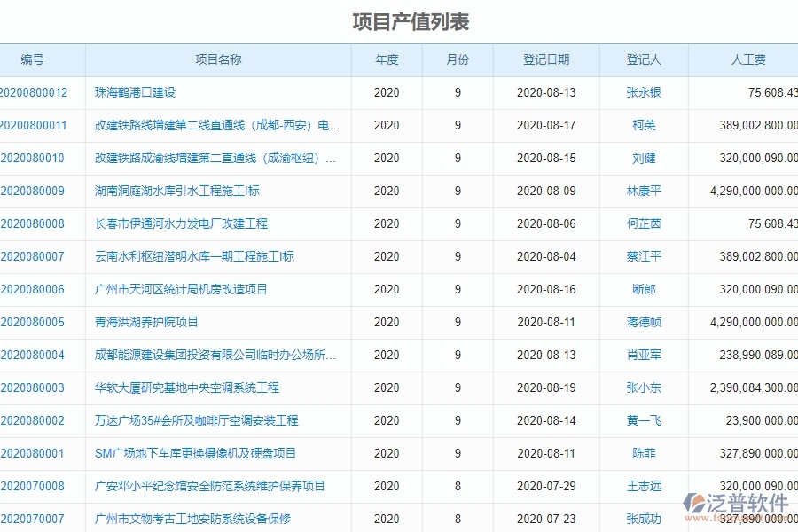Sort the table by 年度 column
798x532 pixels.
click(x=387, y=59)
